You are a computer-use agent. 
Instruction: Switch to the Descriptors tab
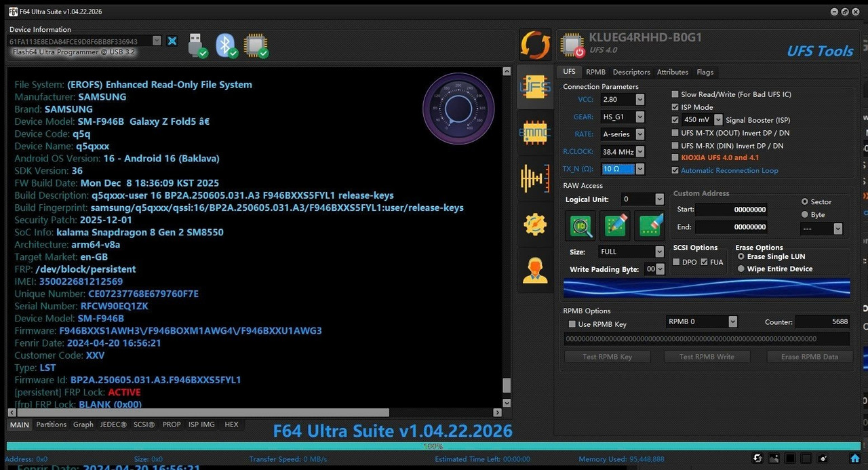point(631,72)
